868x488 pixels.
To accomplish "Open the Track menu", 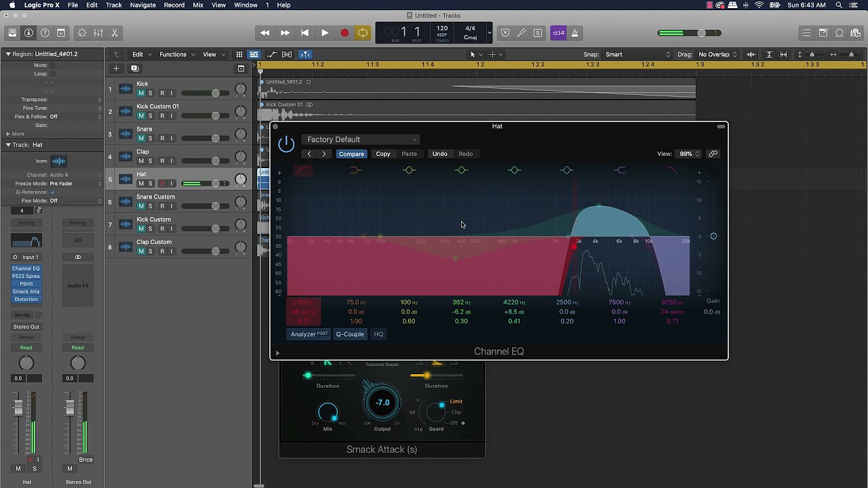I will pos(114,5).
